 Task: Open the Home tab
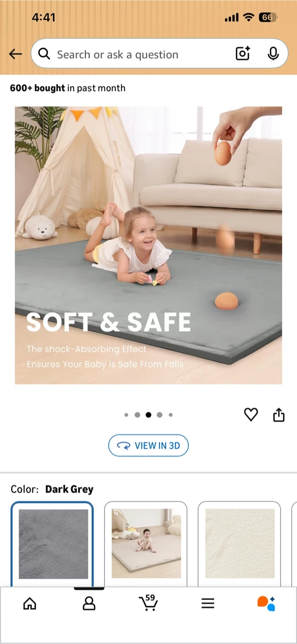tap(29, 604)
